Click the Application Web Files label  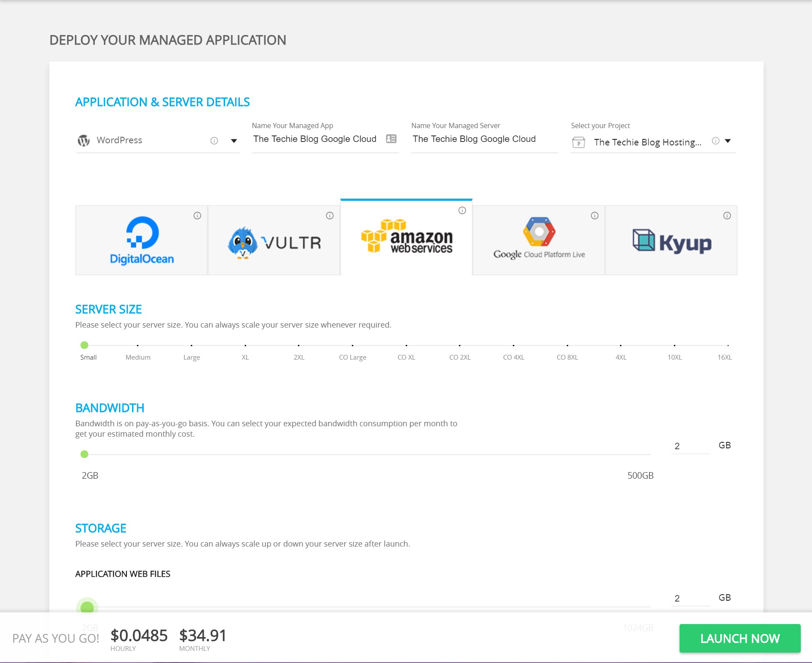pyautogui.click(x=123, y=574)
